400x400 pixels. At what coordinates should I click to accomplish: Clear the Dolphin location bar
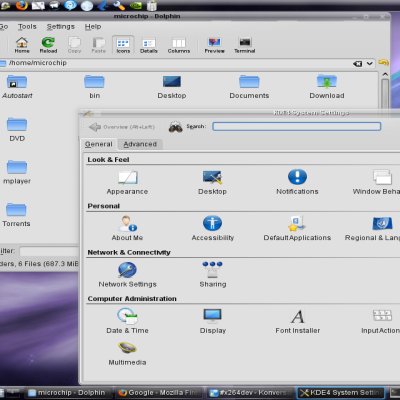click(x=358, y=64)
